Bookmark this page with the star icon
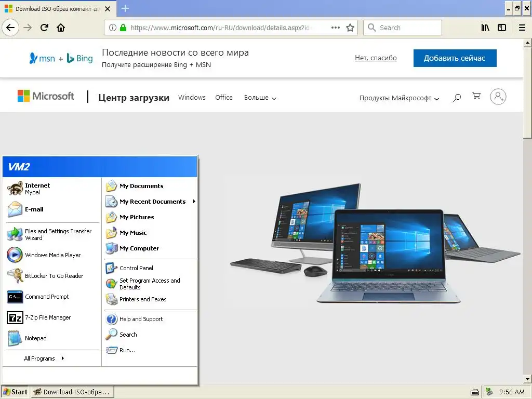This screenshot has width=532, height=399. coord(350,28)
